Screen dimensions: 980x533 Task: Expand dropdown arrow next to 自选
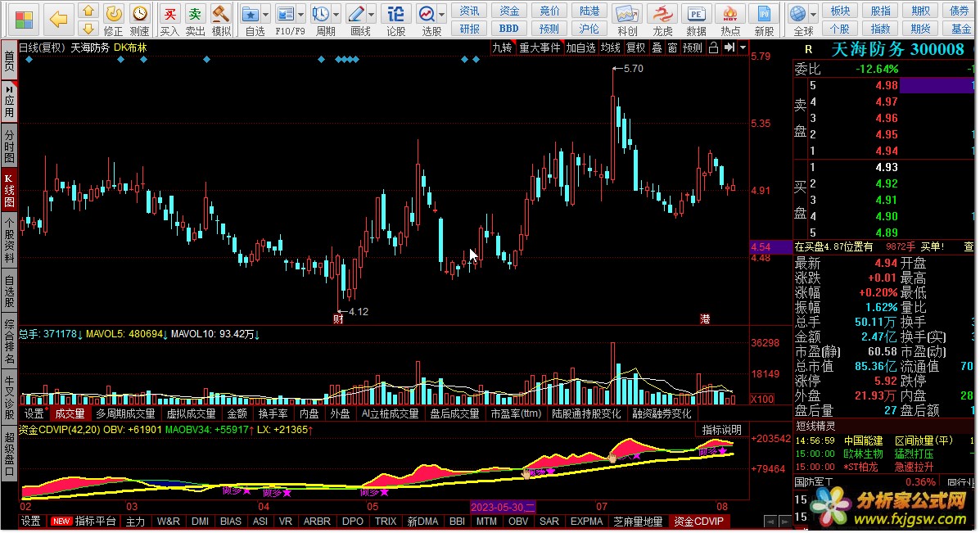(265, 14)
